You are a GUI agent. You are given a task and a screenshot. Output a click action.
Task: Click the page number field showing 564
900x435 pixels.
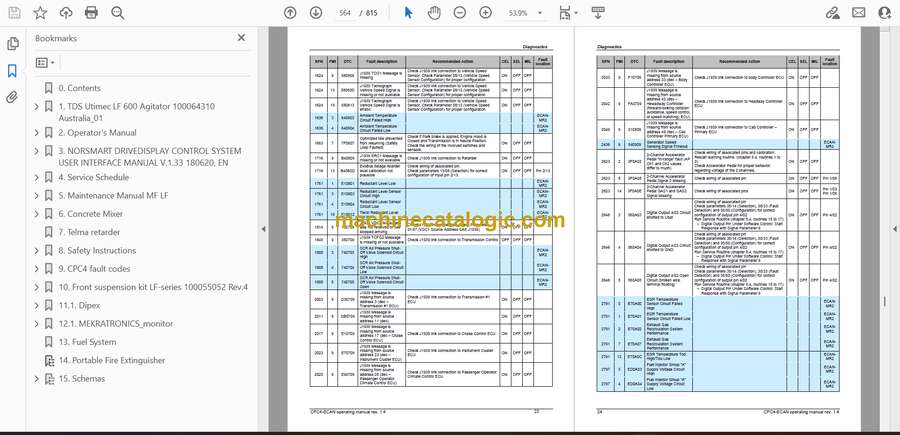coord(344,13)
